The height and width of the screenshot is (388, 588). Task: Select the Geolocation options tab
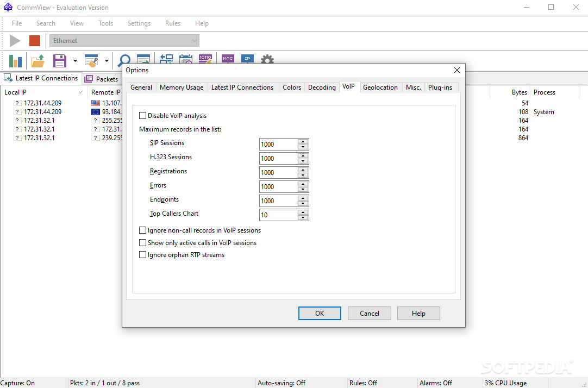tap(380, 87)
